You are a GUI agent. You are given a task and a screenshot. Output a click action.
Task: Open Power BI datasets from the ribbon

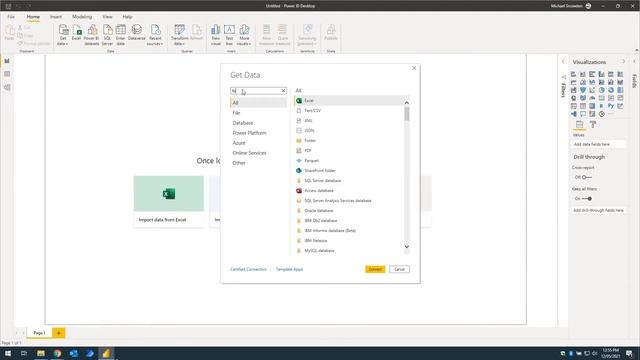click(91, 35)
